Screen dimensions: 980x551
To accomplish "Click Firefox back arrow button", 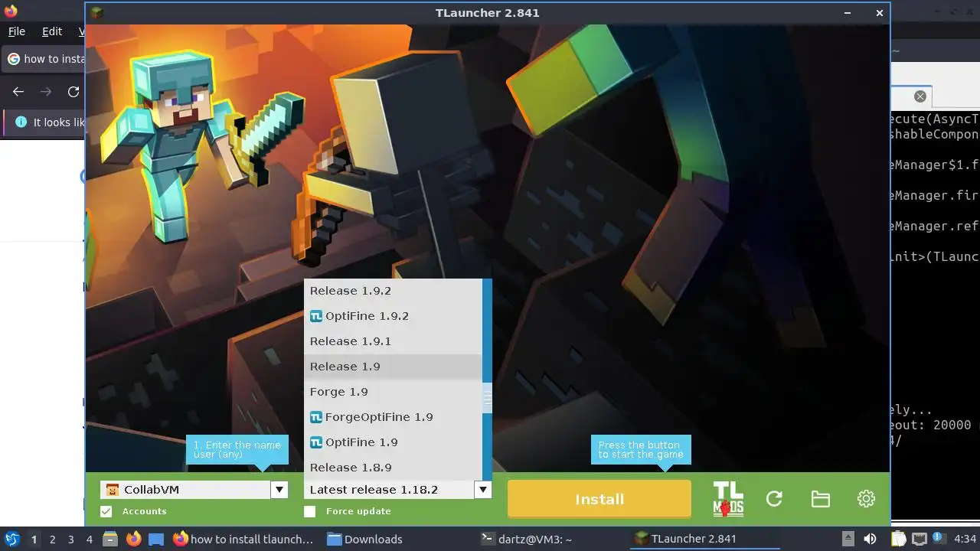I will (18, 92).
